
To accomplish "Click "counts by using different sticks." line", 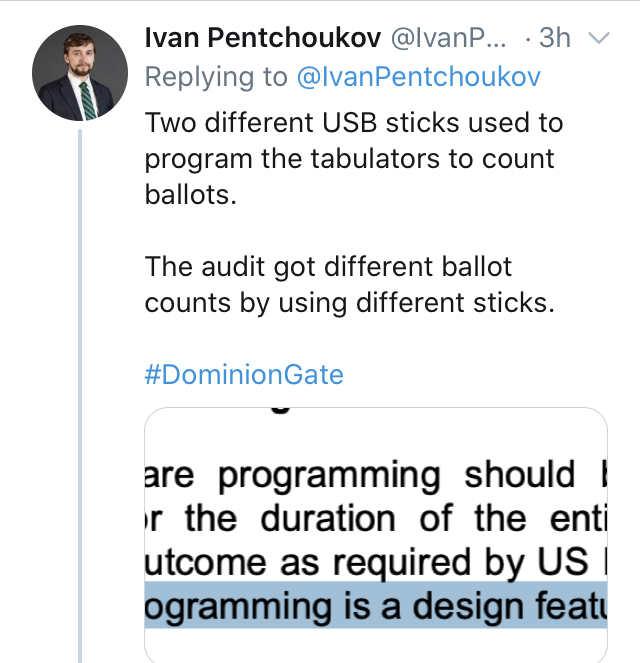I will [x=349, y=302].
